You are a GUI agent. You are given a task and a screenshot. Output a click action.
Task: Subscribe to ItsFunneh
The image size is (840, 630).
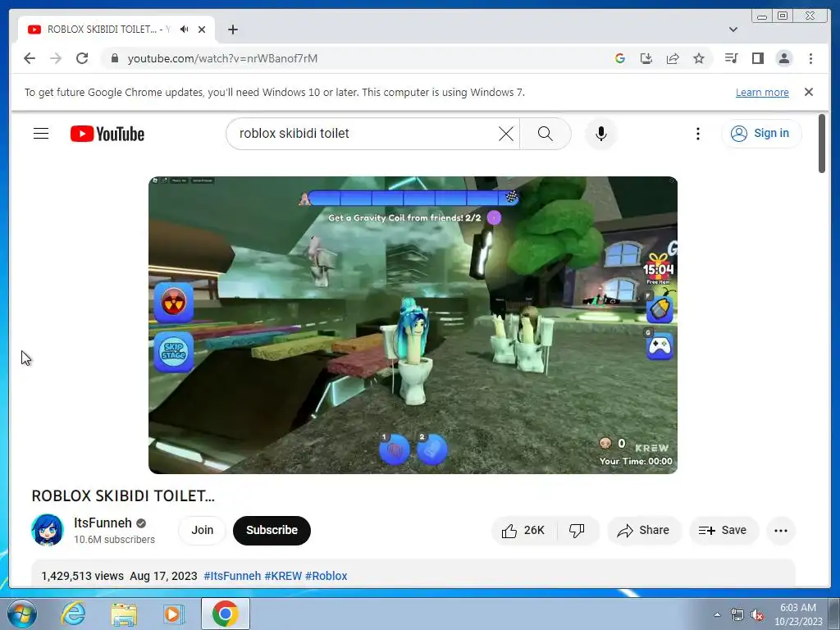272,530
